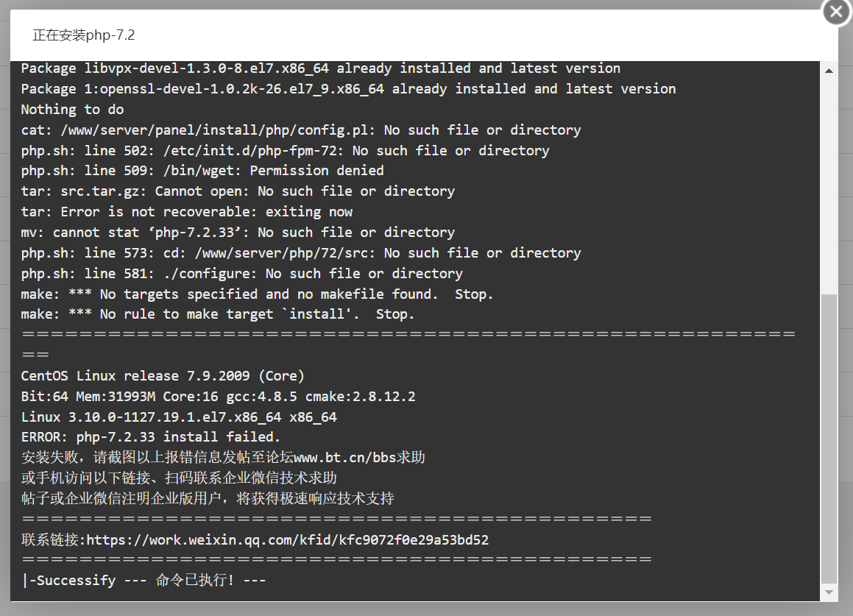Click the '|-Successify --- 命令已执行!' line

click(x=144, y=580)
